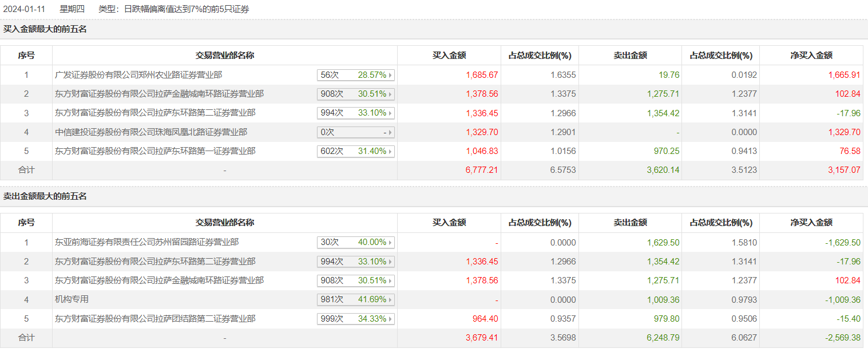Click the arrow icon beside 999次 34.33%
Image resolution: width=868 pixels, height=352 pixels.
point(391,319)
